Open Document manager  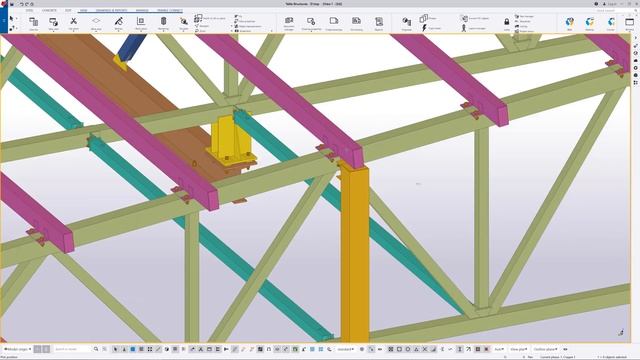pos(289,23)
